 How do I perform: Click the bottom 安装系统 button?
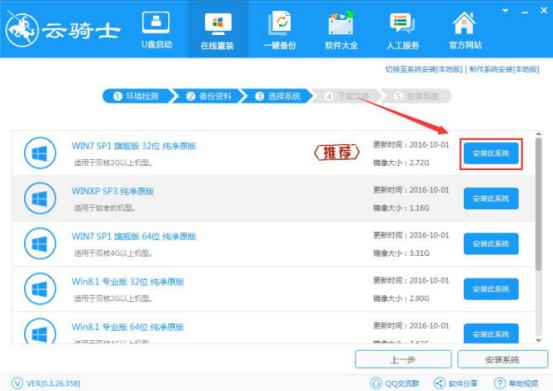[x=503, y=359]
